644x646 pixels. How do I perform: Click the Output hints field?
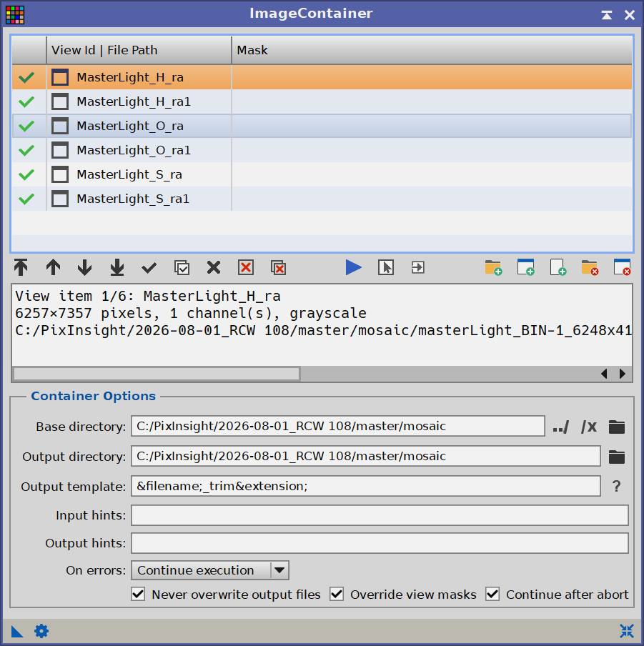[x=380, y=543]
